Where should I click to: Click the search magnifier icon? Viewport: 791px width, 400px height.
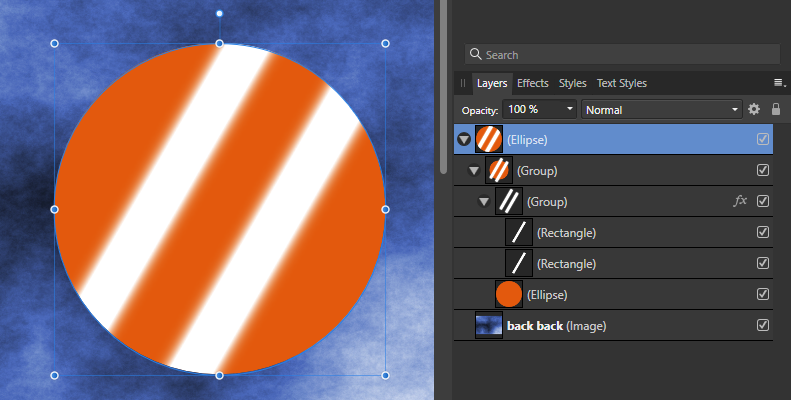click(x=475, y=54)
